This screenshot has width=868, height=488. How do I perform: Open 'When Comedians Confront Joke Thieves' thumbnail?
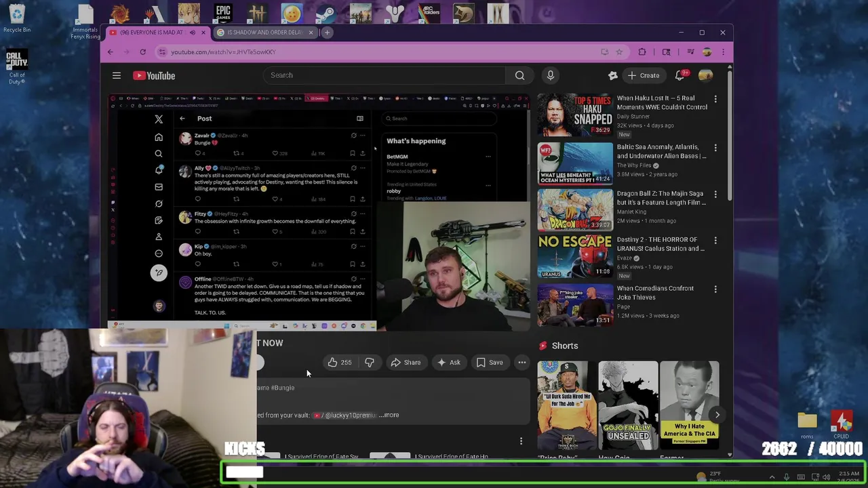pos(575,305)
